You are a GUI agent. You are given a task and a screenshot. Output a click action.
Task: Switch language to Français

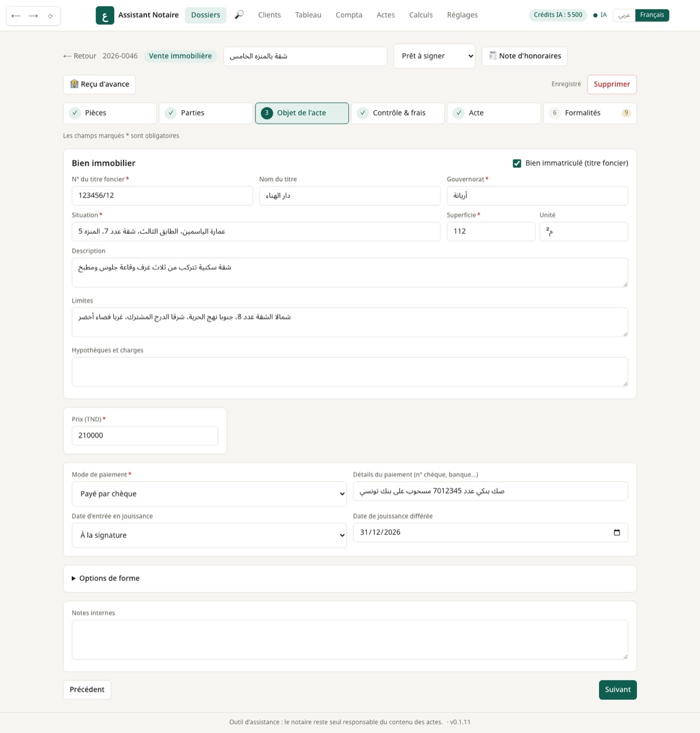point(652,15)
